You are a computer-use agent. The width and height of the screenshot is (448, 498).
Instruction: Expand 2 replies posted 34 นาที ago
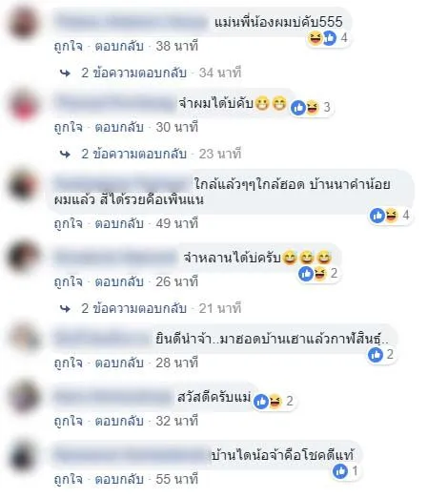tap(133, 73)
